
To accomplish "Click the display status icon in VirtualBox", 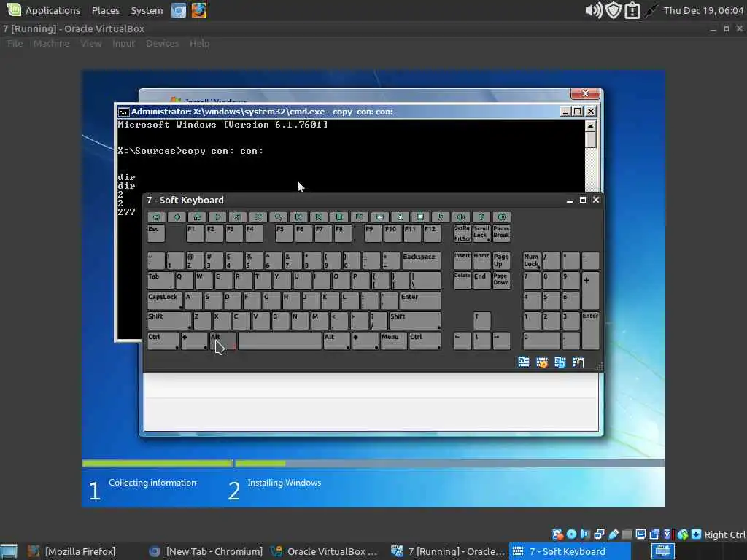I will point(640,534).
